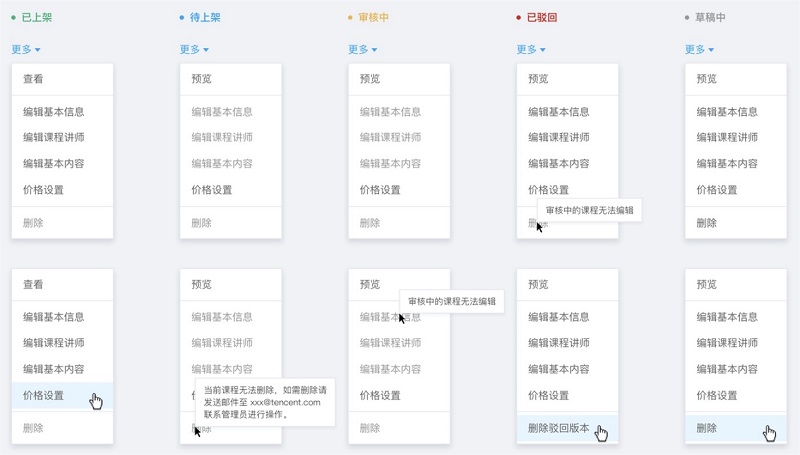Open the 更多 dropdown under 待上架
Image resolution: width=800 pixels, height=455 pixels.
(194, 49)
